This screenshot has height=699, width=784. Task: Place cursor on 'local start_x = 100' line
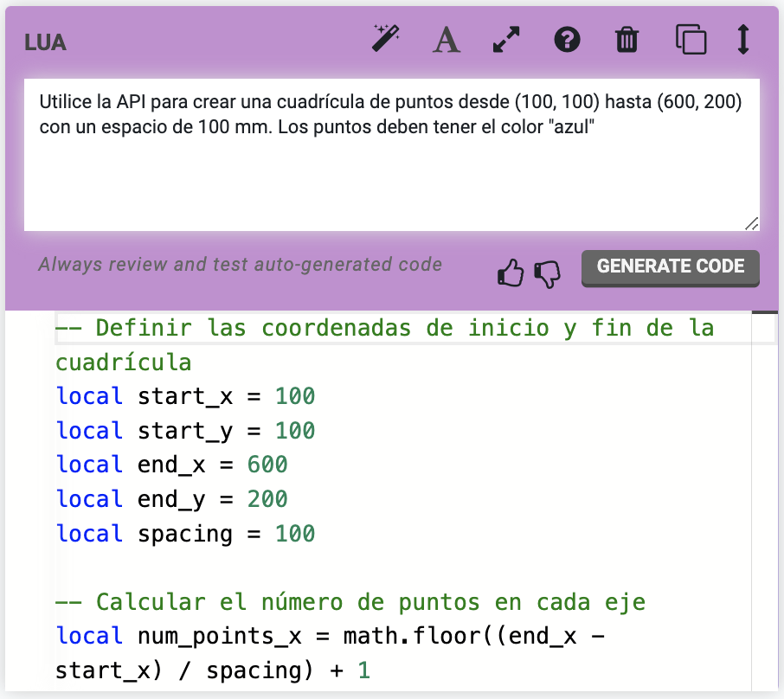click(x=185, y=396)
